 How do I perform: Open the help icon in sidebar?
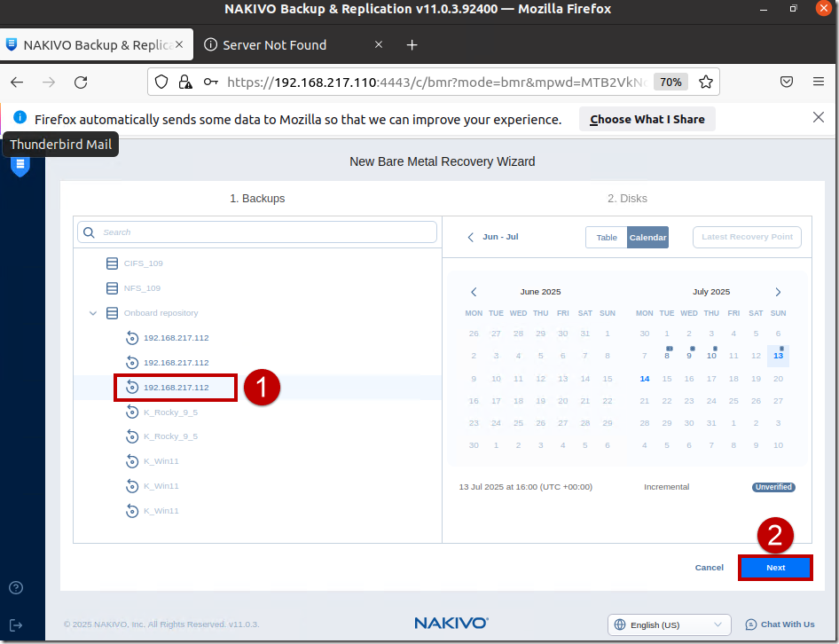pos(16,588)
